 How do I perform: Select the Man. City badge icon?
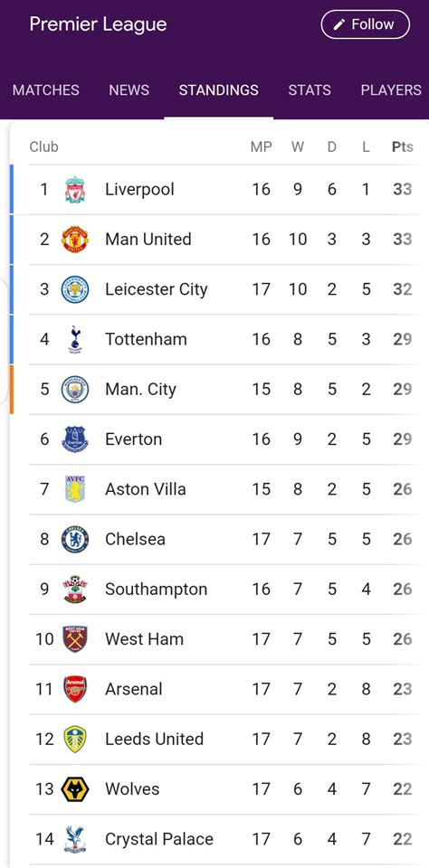(x=75, y=389)
